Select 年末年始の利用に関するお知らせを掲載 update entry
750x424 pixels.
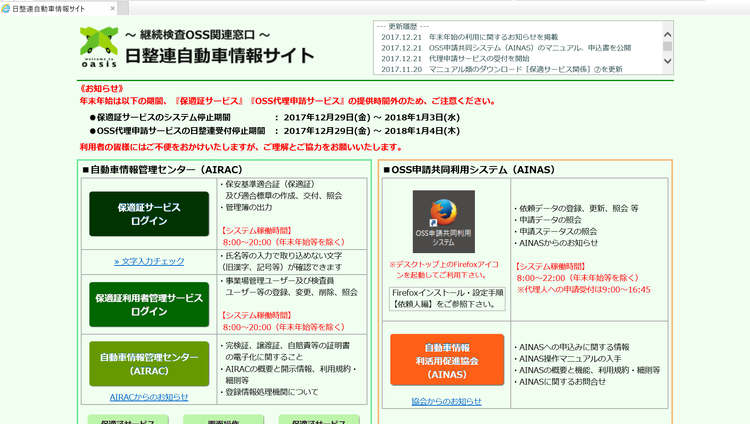[x=470, y=37]
